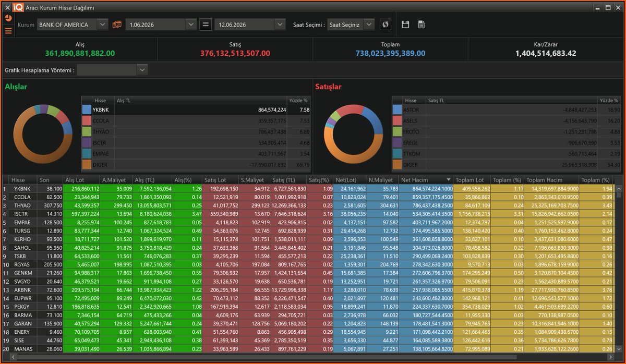Screen dimensions: 626x364
Task: Open the hamburger list menu icon
Action: coord(8,31)
